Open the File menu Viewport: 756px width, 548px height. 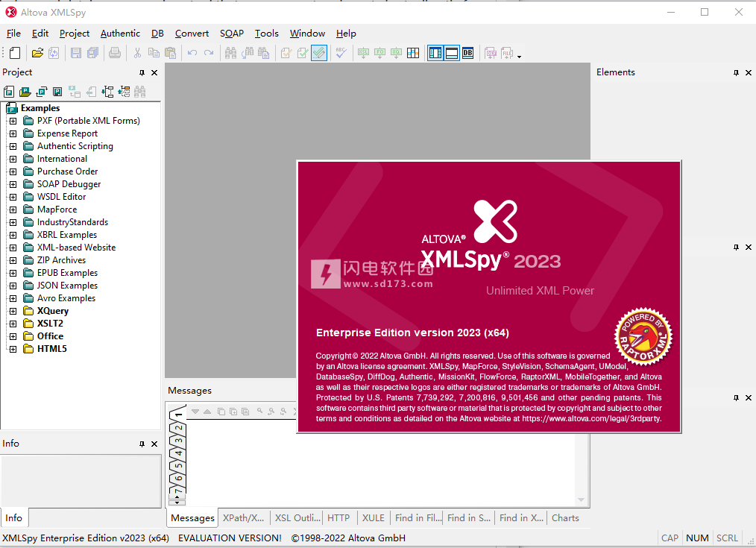(13, 34)
